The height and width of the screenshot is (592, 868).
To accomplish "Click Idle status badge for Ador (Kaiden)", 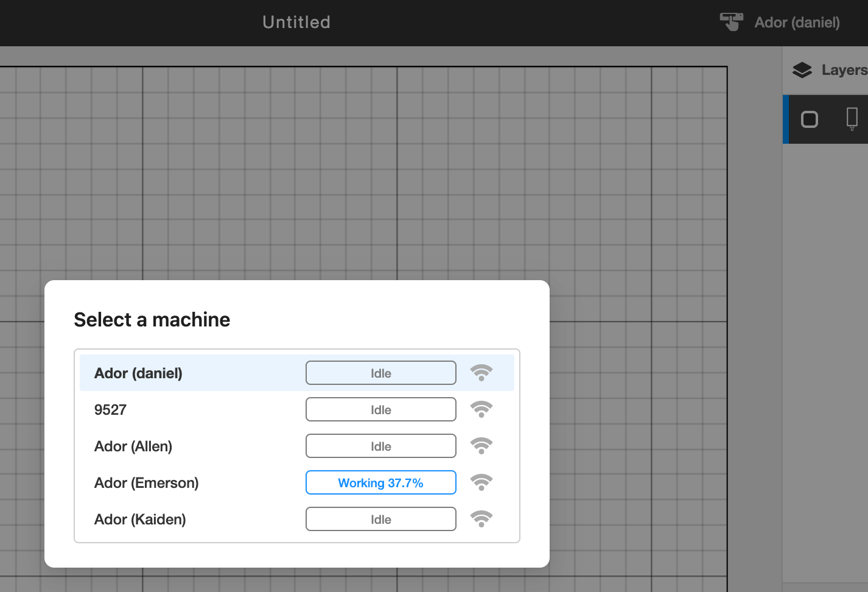I will click(x=381, y=519).
